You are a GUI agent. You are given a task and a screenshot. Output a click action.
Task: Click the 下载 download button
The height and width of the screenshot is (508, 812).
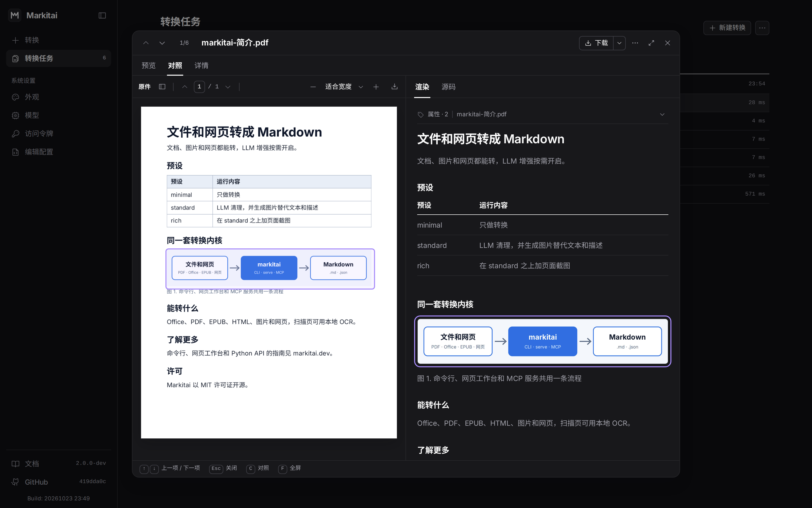pyautogui.click(x=596, y=43)
